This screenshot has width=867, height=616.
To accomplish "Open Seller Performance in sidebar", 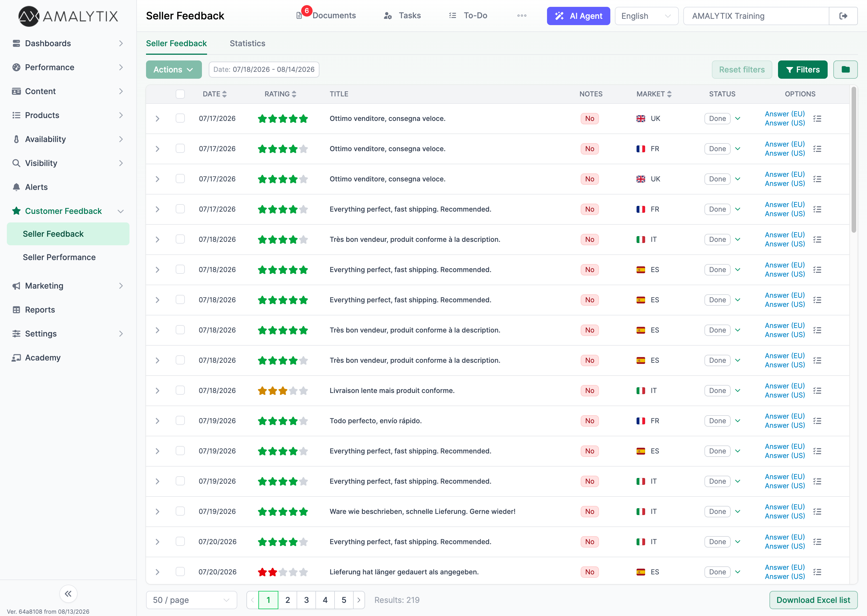I will (x=59, y=257).
